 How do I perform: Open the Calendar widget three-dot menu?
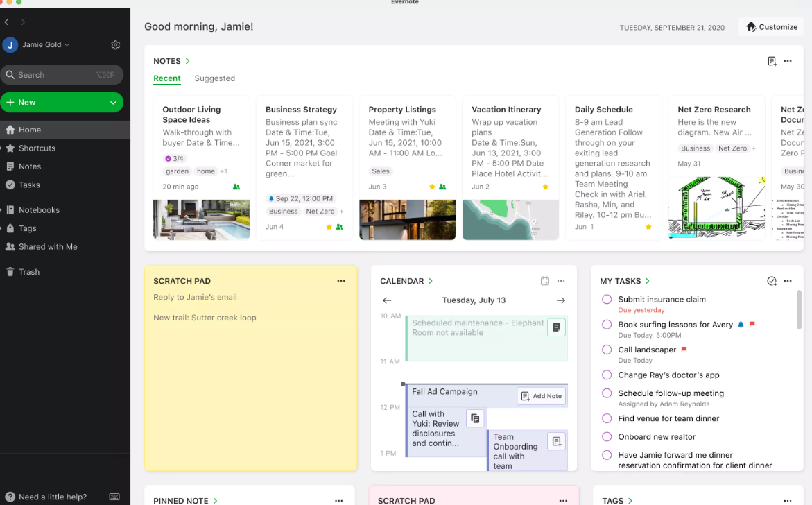pyautogui.click(x=561, y=281)
